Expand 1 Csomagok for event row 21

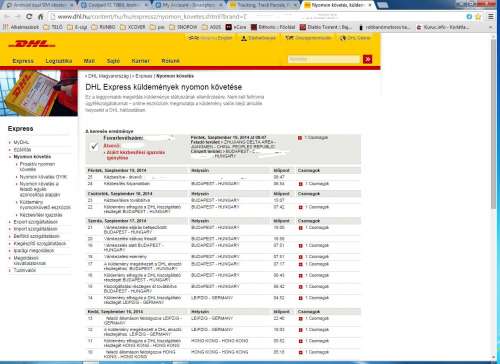pyautogui.click(x=314, y=228)
